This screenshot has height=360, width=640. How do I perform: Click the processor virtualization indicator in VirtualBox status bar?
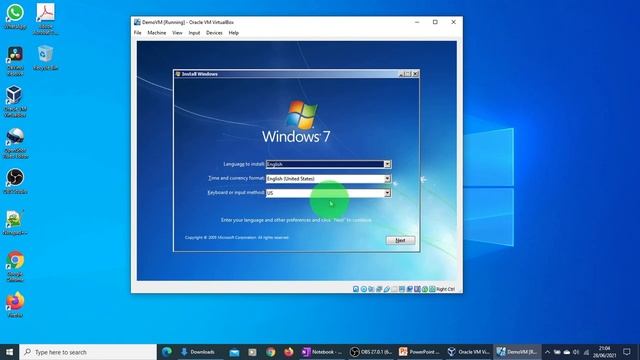click(417, 289)
